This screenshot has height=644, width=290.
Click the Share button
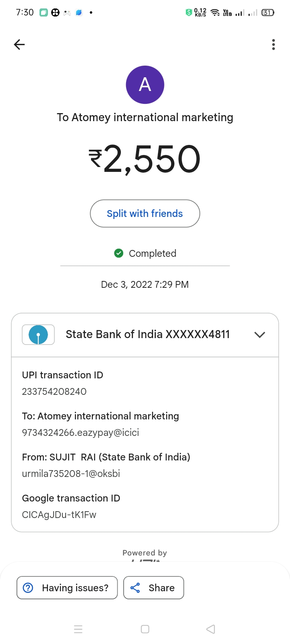(153, 588)
